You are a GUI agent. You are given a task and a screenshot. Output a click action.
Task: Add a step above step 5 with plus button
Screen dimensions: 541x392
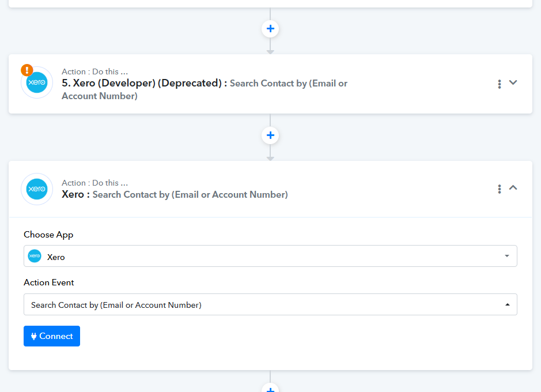(270, 29)
